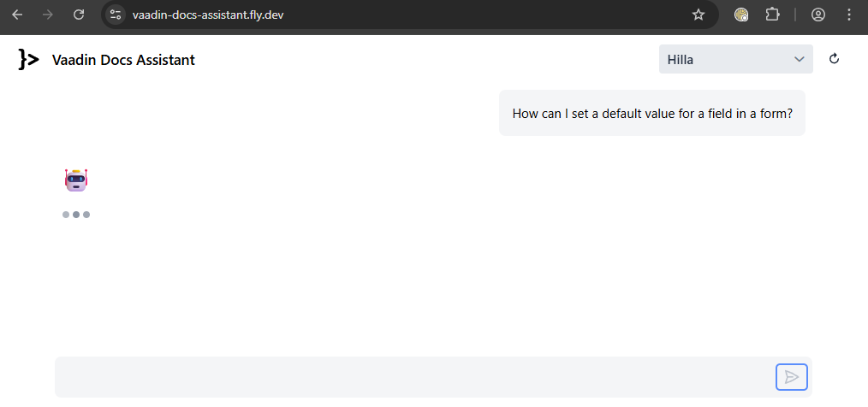
Task: Click the robot assistant avatar
Action: click(x=76, y=180)
